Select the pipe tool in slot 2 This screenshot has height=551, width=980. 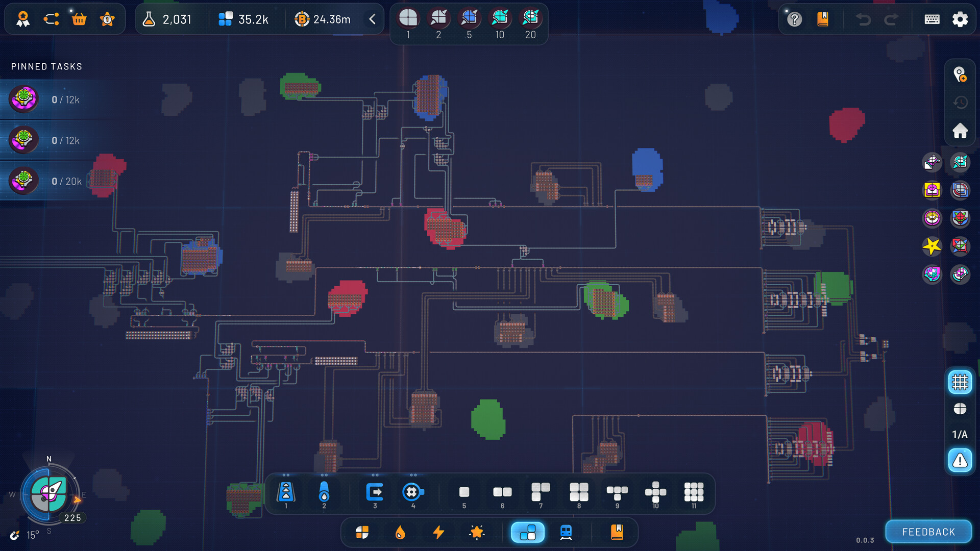point(325,493)
